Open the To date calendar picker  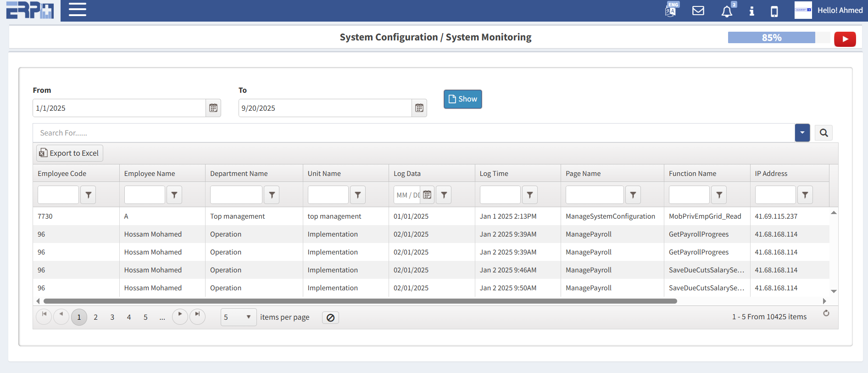419,108
